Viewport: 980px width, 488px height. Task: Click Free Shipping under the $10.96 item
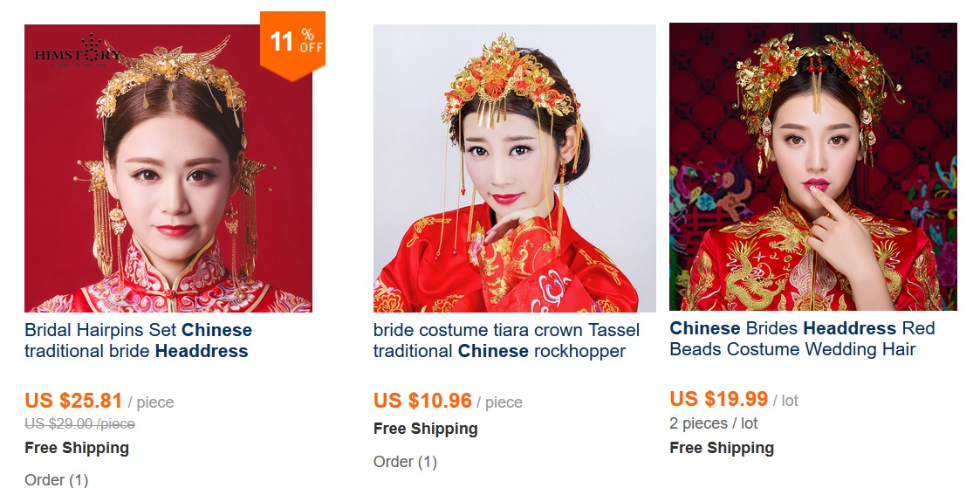click(x=426, y=429)
